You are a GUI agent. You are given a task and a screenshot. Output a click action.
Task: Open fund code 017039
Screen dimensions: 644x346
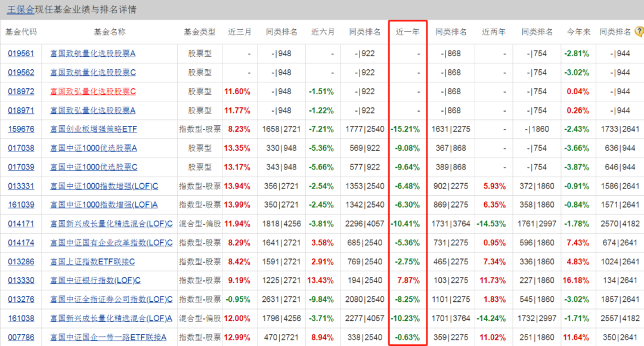point(21,167)
